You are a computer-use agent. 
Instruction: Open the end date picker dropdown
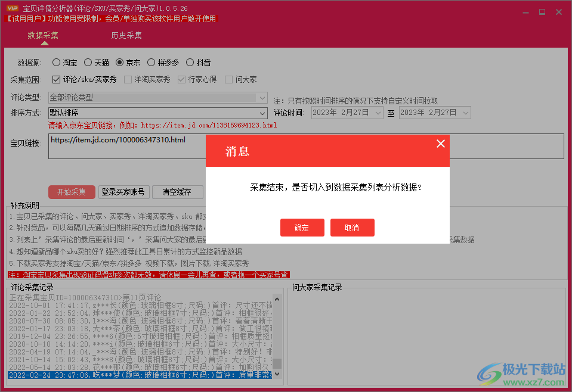click(x=465, y=113)
